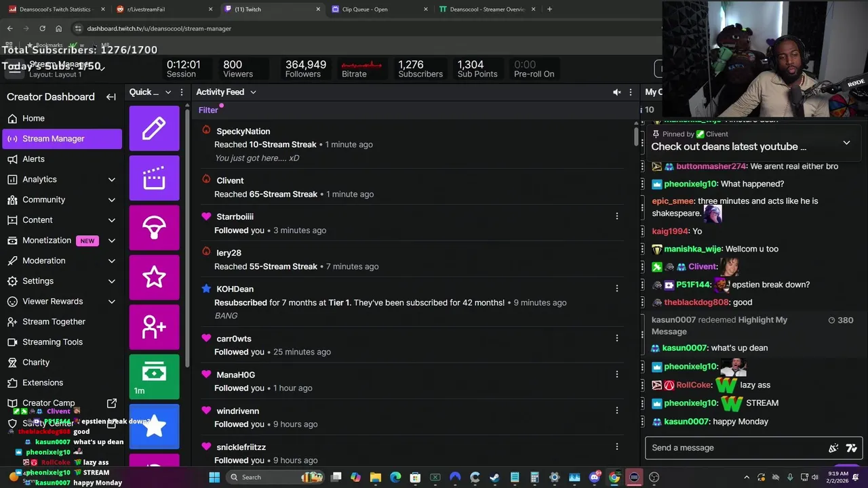Open new browser tab plus button
868x488 pixels.
point(549,9)
